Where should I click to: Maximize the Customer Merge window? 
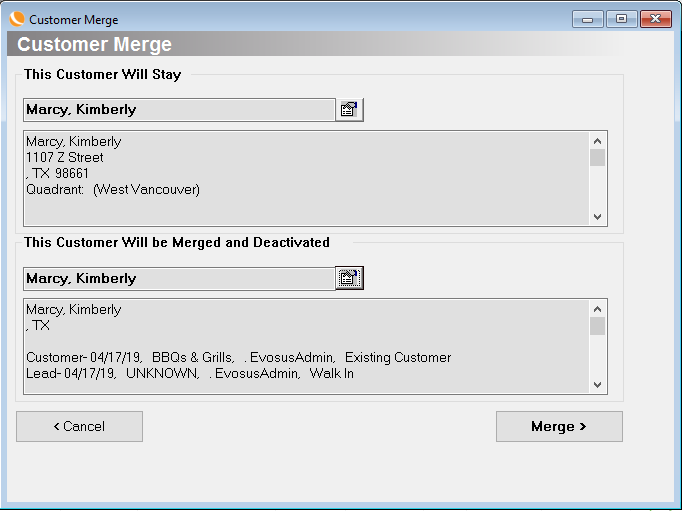coord(621,19)
